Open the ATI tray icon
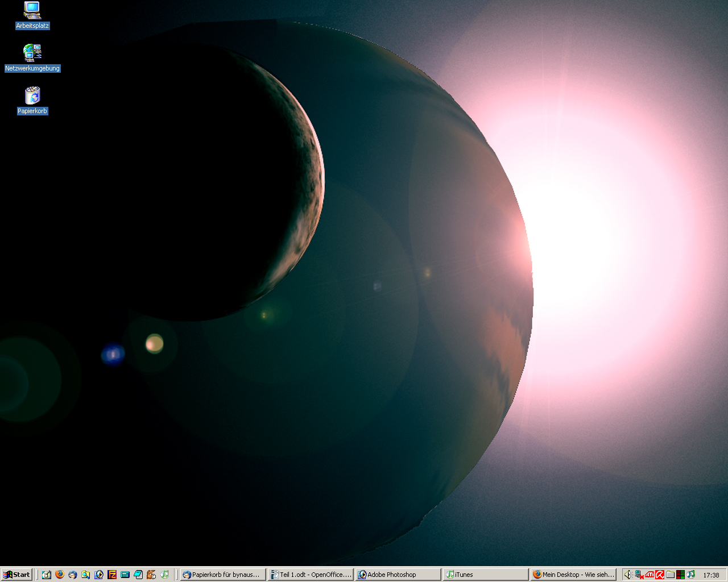The height and width of the screenshot is (582, 728). (650, 575)
